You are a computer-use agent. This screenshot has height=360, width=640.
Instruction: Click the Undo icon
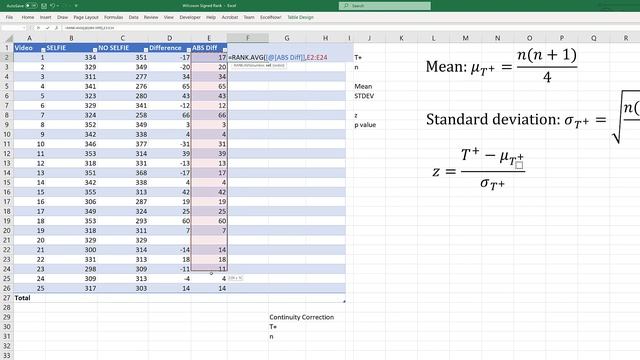pyautogui.click(x=52, y=6)
